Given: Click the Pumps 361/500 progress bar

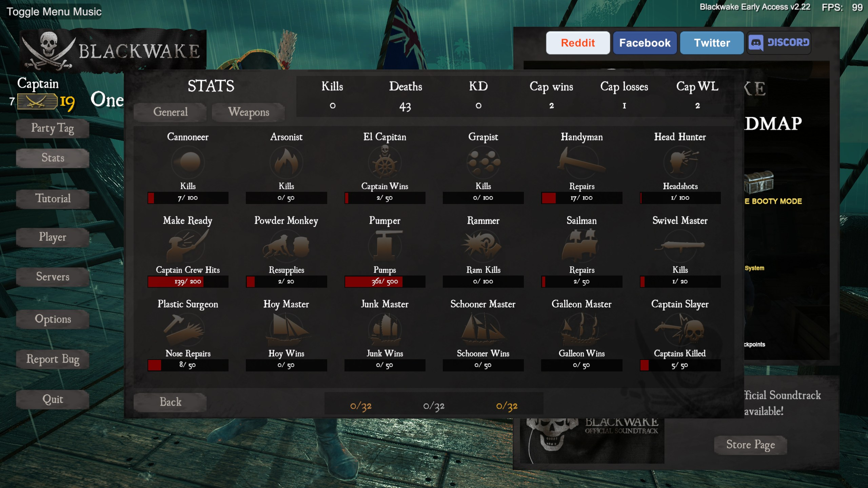Looking at the screenshot, I should 385,282.
